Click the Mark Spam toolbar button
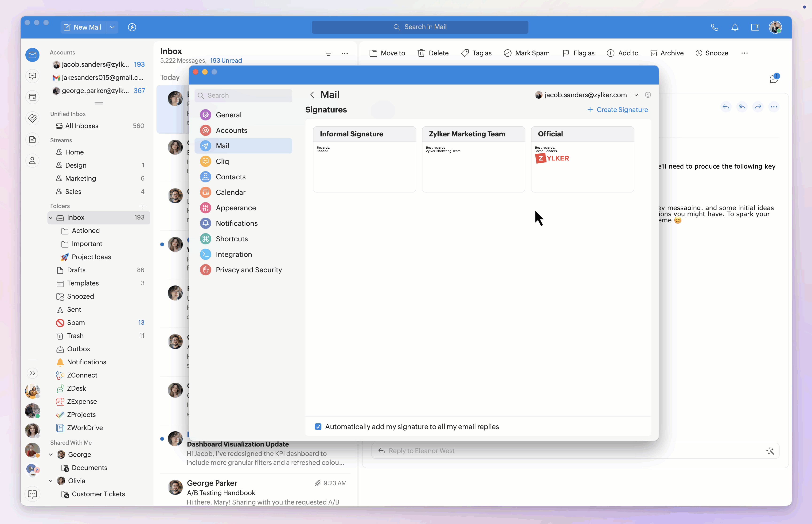 point(526,53)
